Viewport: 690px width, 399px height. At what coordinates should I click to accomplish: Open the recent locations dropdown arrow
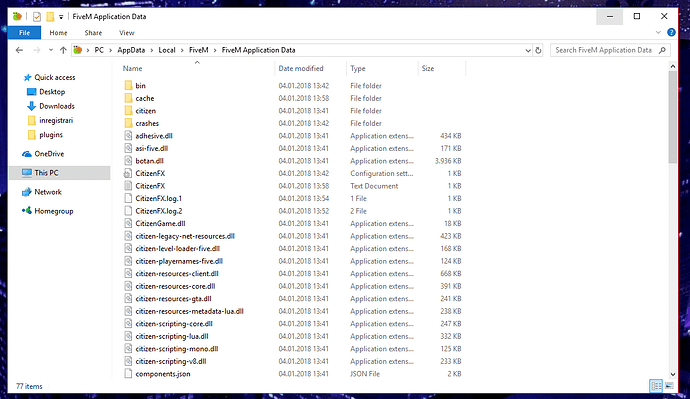point(51,50)
